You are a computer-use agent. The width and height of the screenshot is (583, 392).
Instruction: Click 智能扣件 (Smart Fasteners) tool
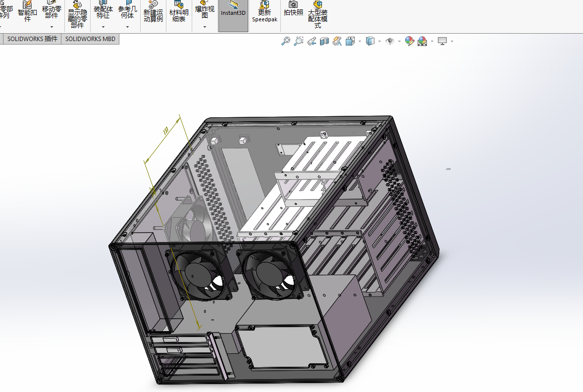pos(28,11)
